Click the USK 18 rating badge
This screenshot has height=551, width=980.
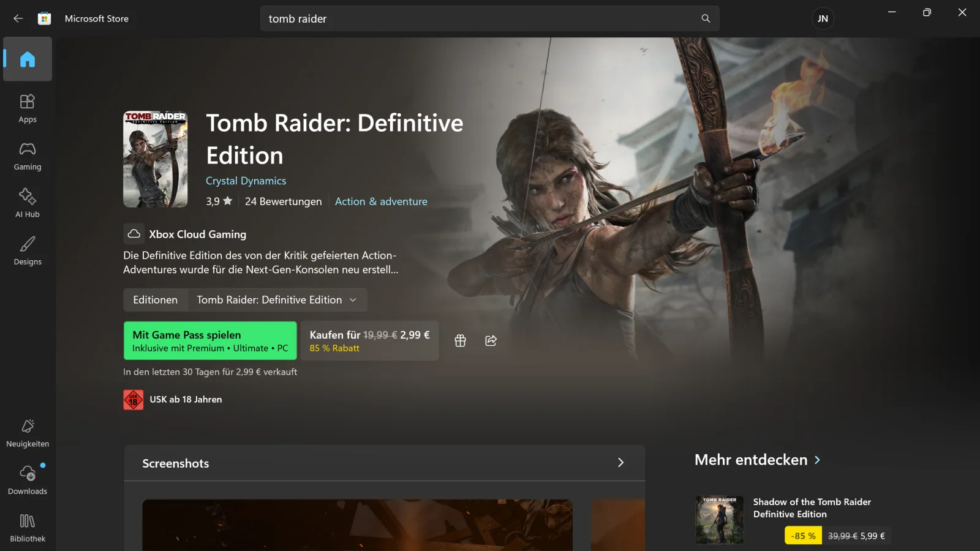pyautogui.click(x=134, y=400)
